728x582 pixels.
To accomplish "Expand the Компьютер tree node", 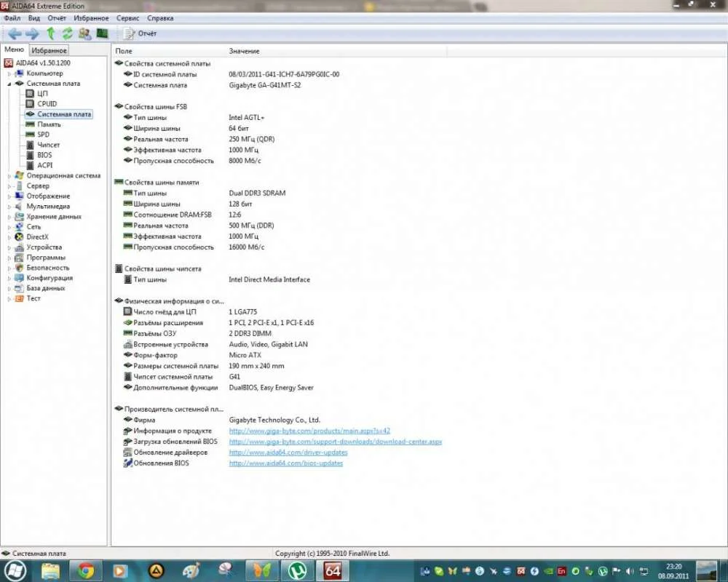I will click(9, 73).
